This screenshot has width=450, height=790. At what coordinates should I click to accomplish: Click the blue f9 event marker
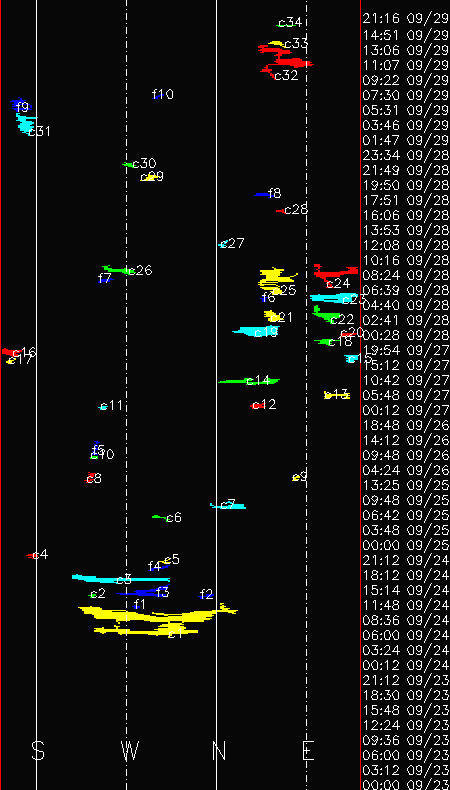21,105
